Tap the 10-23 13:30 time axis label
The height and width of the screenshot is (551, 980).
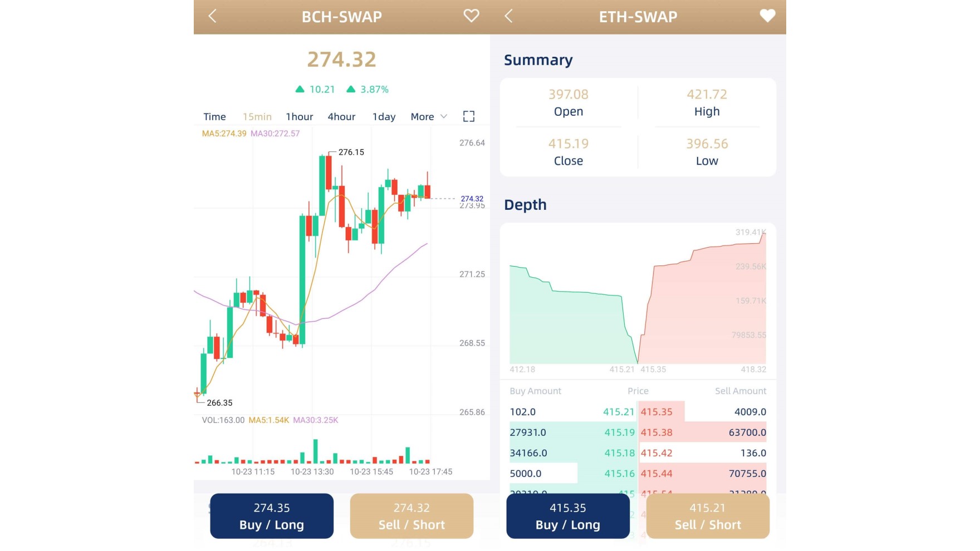[312, 471]
